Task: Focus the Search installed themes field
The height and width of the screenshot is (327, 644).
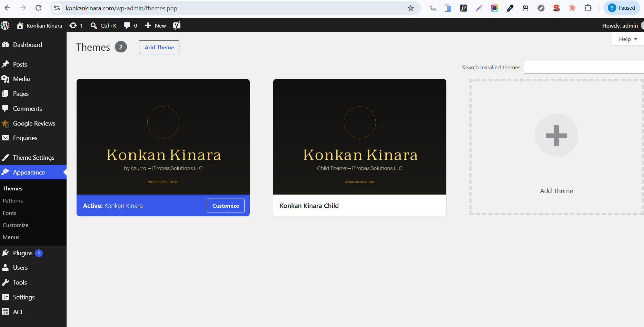Action: point(584,67)
